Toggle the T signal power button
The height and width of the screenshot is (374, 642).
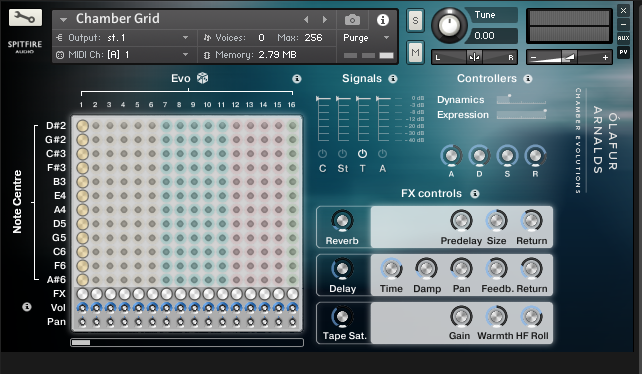[x=362, y=154]
